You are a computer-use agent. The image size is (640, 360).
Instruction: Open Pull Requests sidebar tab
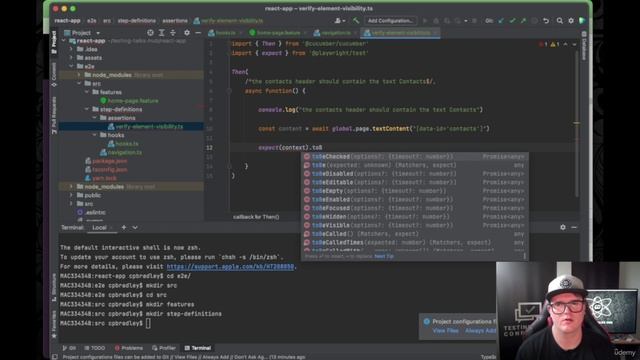point(54,115)
